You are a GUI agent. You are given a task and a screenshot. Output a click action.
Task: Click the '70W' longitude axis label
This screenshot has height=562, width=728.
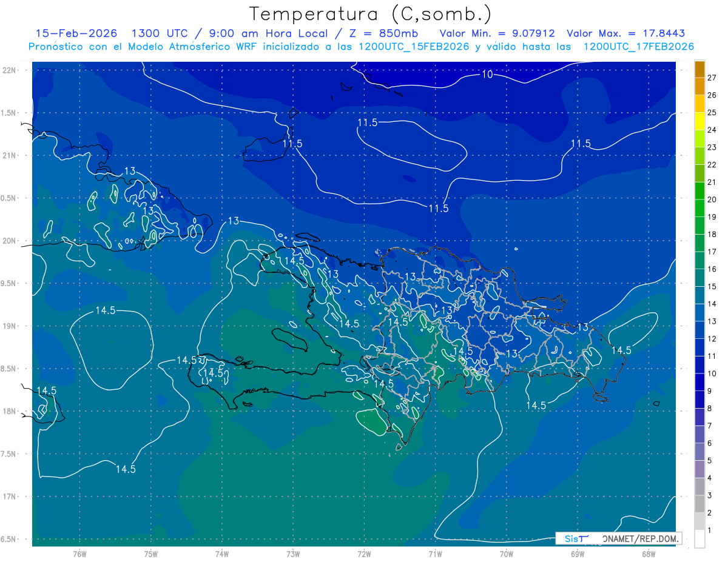click(506, 554)
